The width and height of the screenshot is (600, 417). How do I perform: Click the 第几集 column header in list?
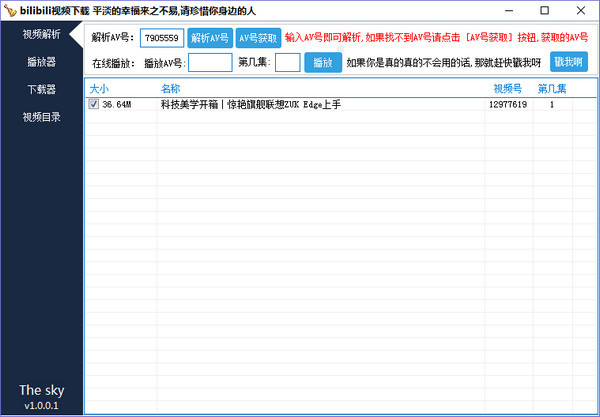[551, 89]
